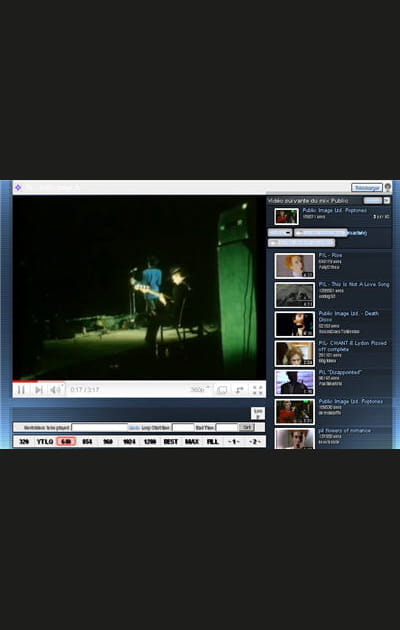Viewport: 400px width, 630px height.
Task: Set player width to 960
Action: point(108,442)
